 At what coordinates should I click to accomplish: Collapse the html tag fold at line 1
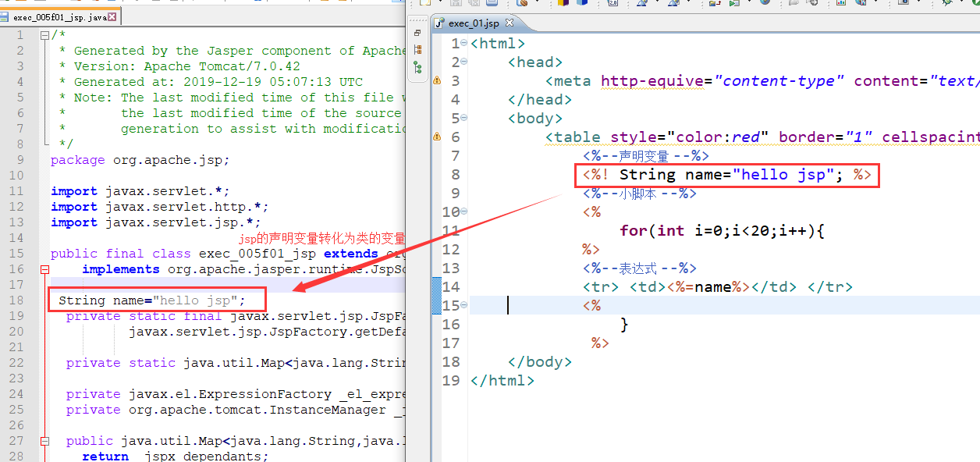[465, 44]
